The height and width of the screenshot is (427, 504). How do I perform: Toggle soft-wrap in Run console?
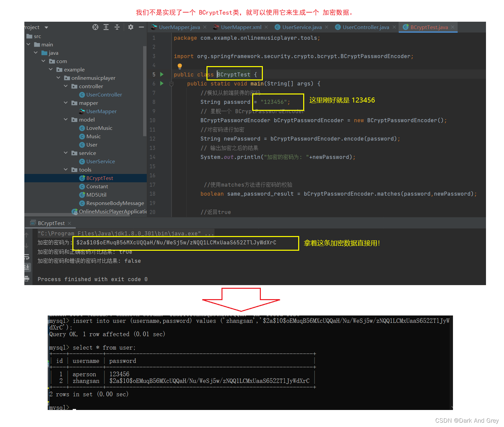pyautogui.click(x=27, y=257)
